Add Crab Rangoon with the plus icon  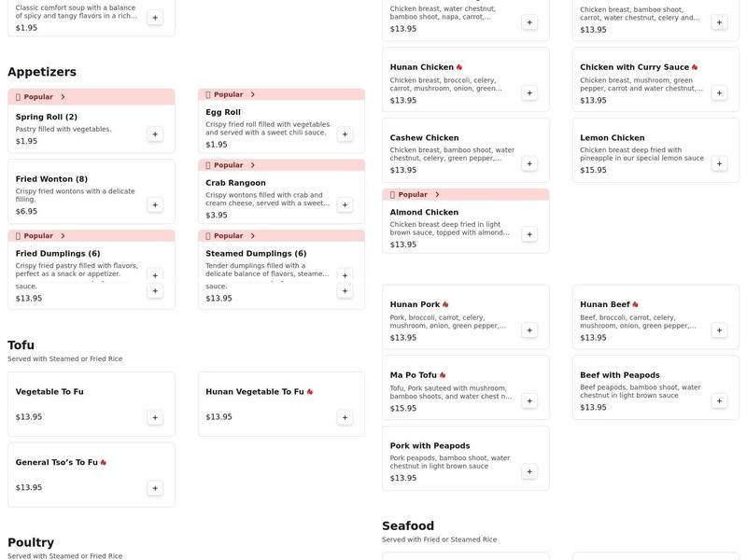pos(343,203)
